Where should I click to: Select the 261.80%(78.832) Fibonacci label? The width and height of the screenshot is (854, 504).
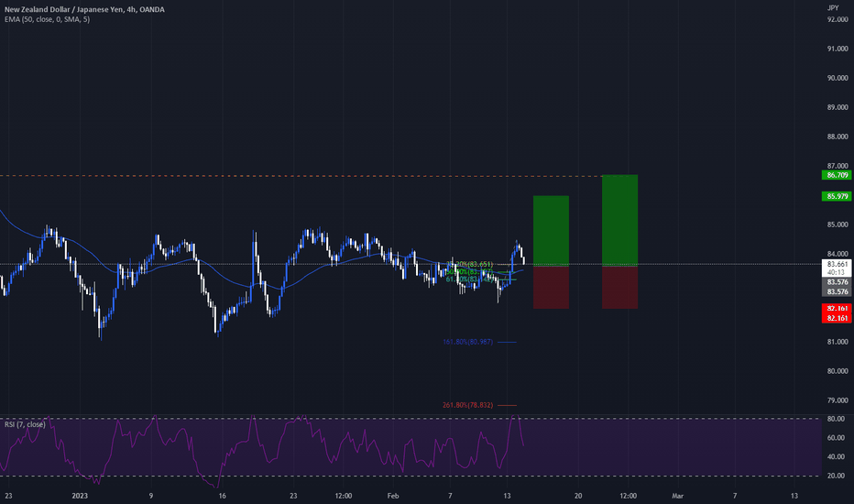coord(468,405)
